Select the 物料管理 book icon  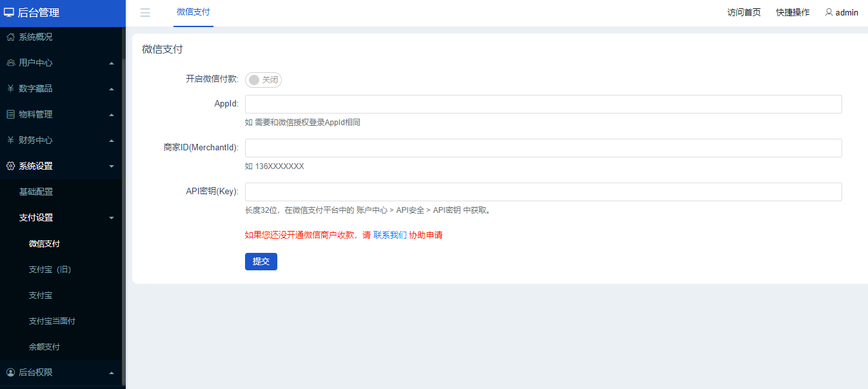click(x=10, y=114)
